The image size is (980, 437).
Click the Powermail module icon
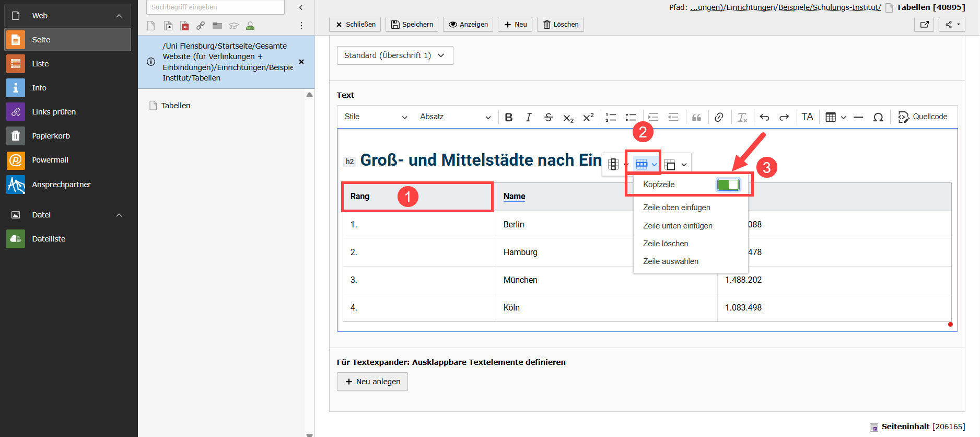16,160
